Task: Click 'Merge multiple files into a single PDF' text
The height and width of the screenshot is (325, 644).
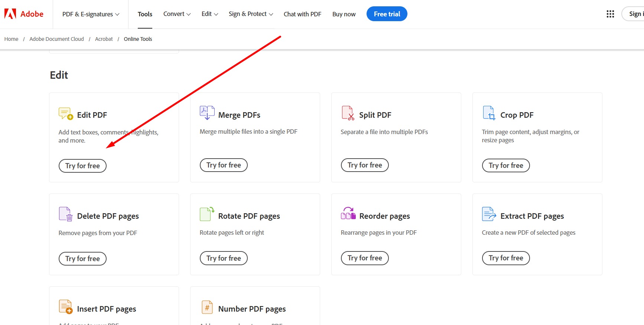Action: (x=248, y=131)
